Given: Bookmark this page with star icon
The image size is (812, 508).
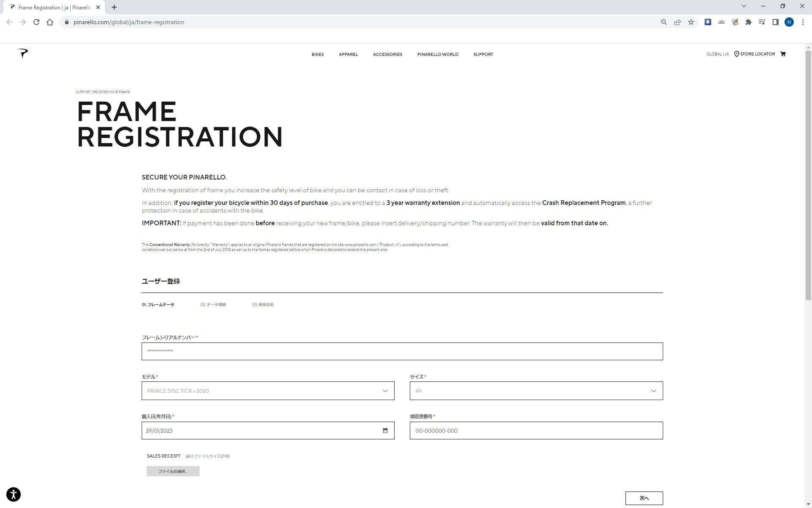Looking at the screenshot, I should 691,22.
